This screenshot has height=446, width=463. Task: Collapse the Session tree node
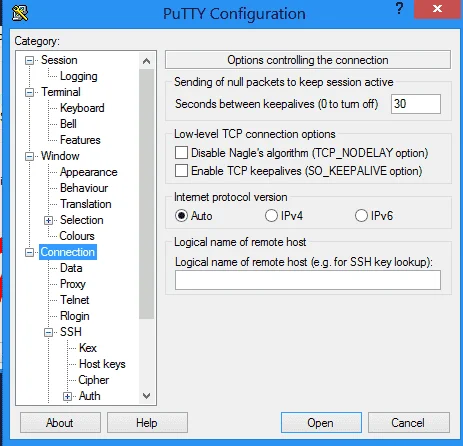point(29,60)
